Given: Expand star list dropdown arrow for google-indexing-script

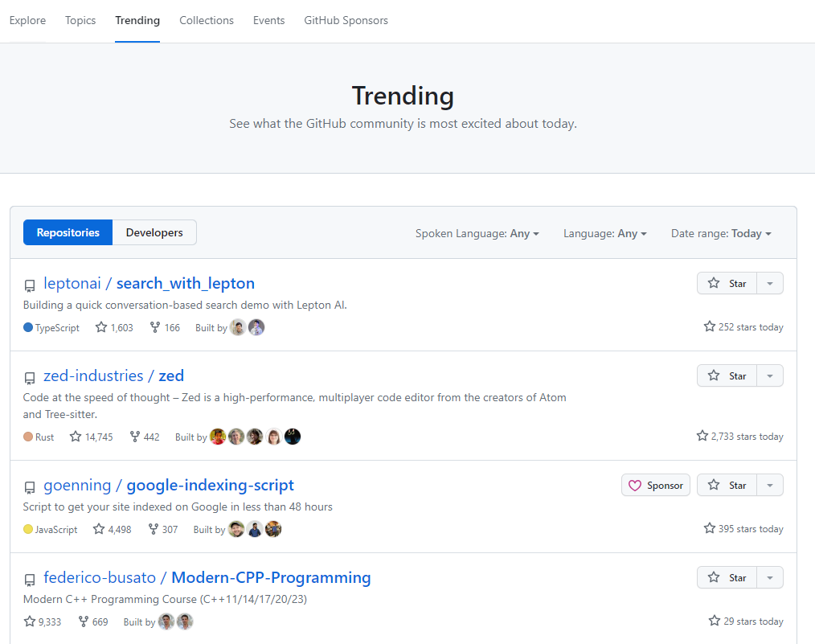Looking at the screenshot, I should (x=770, y=486).
